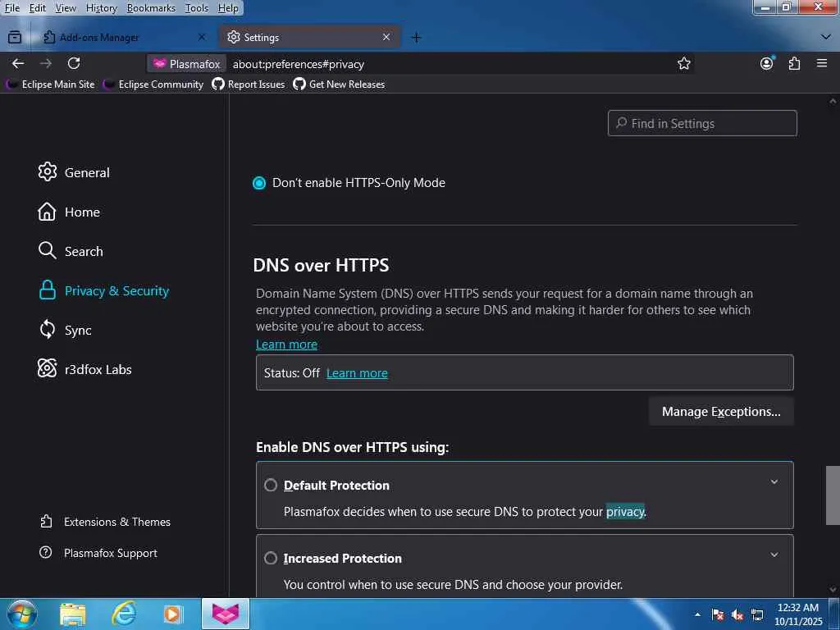This screenshot has height=630, width=840.
Task: Click the vertical scrollbar thumb
Action: 833,495
